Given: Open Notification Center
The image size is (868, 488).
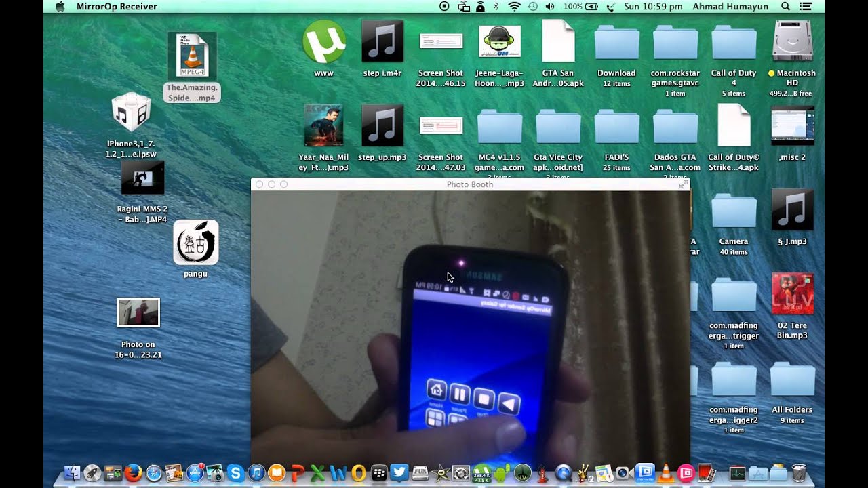Looking at the screenshot, I should 805,6.
